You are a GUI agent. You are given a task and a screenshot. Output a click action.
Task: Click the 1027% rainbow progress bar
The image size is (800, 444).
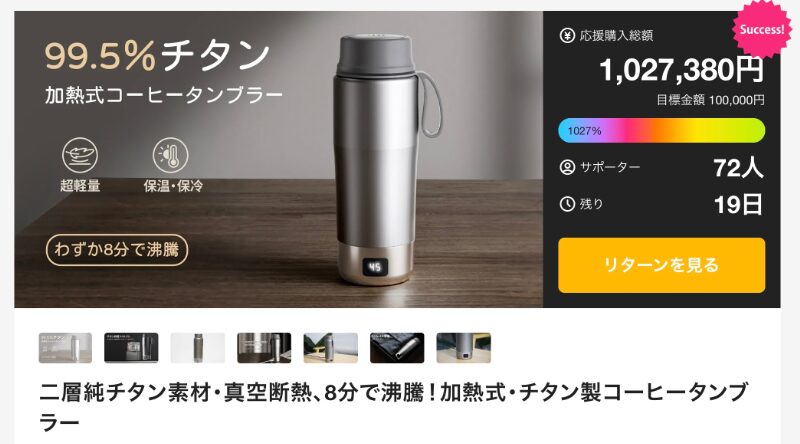tap(662, 131)
